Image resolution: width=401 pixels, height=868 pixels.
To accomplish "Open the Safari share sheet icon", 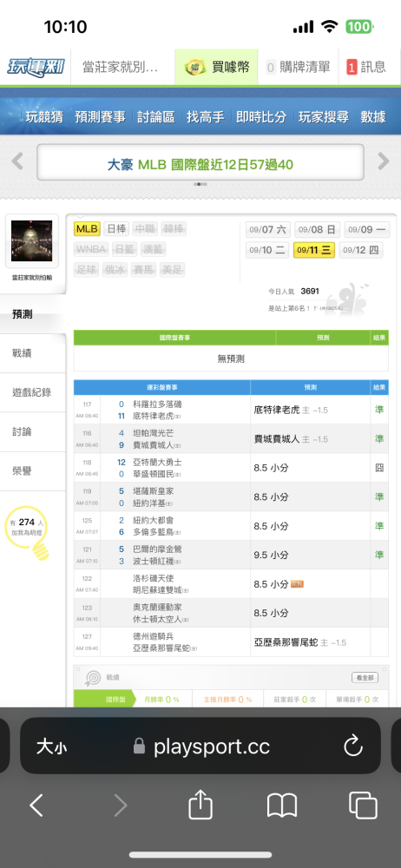I will (200, 805).
